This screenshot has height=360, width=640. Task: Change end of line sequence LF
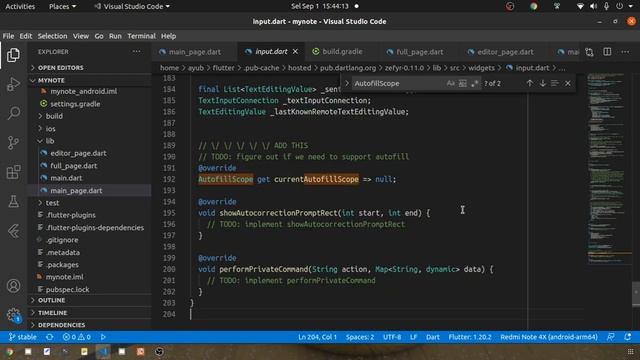tap(413, 337)
